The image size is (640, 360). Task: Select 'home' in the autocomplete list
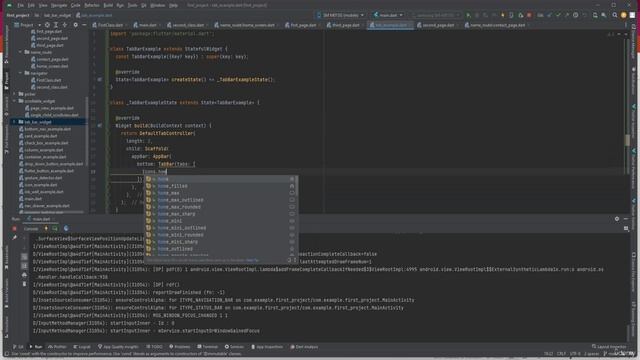click(221, 179)
